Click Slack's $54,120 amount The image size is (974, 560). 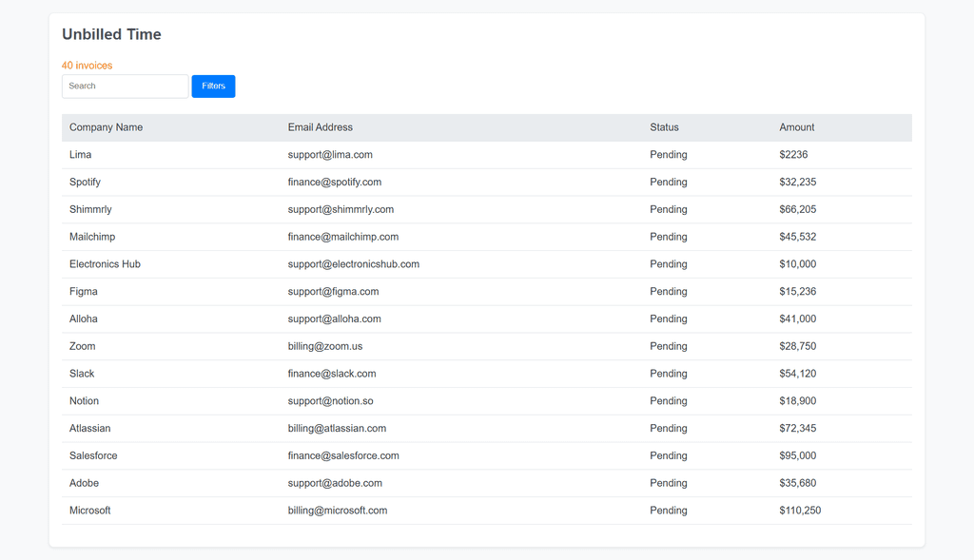tap(798, 373)
